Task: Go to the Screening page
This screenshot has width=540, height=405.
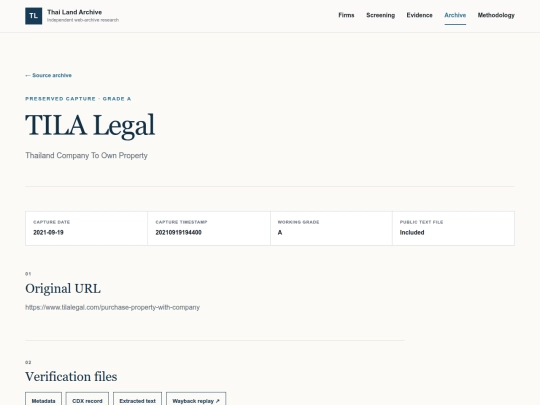Action: [381, 15]
